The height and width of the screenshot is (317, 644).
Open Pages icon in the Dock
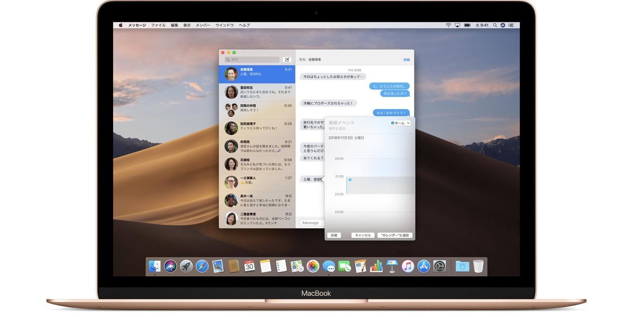click(360, 266)
